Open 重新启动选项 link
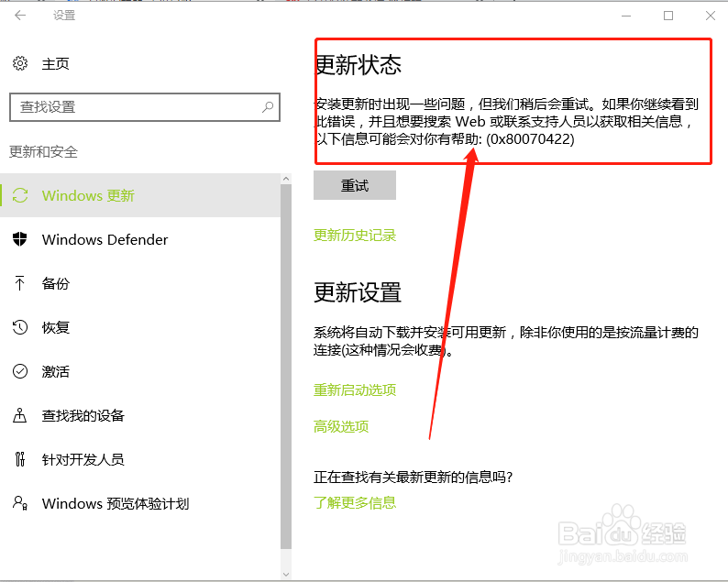The image size is (728, 582). (355, 390)
